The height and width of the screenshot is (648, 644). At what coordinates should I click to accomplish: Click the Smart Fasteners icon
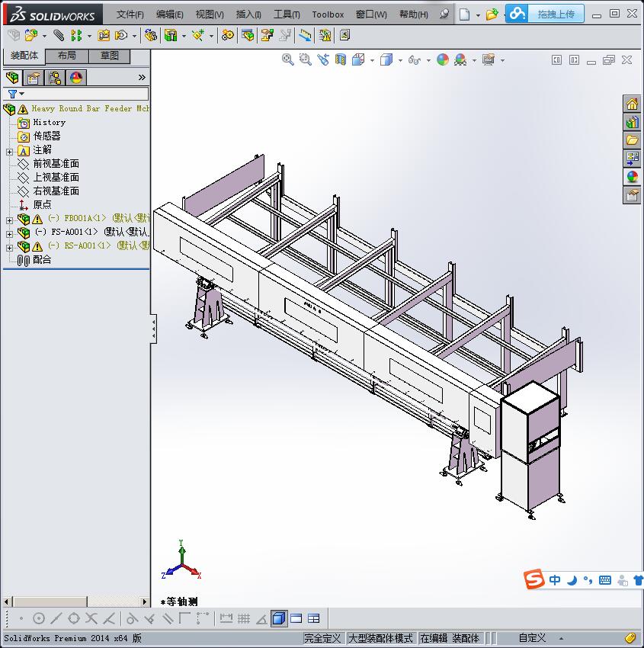point(104,36)
